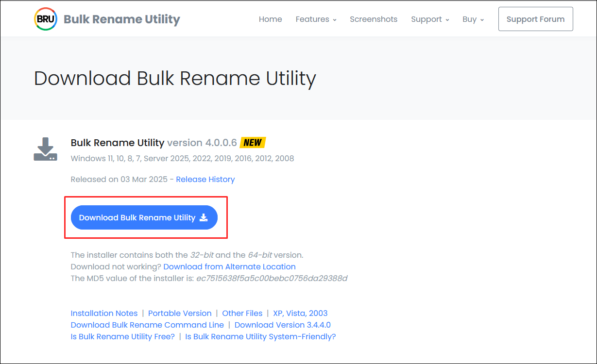The image size is (597, 364).
Task: Open the Home menu item
Action: tap(270, 19)
